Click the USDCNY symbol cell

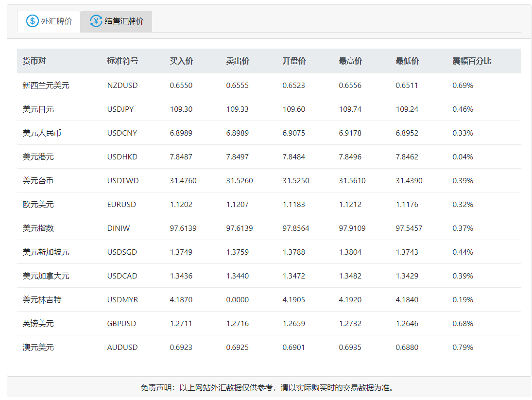pyautogui.click(x=122, y=133)
